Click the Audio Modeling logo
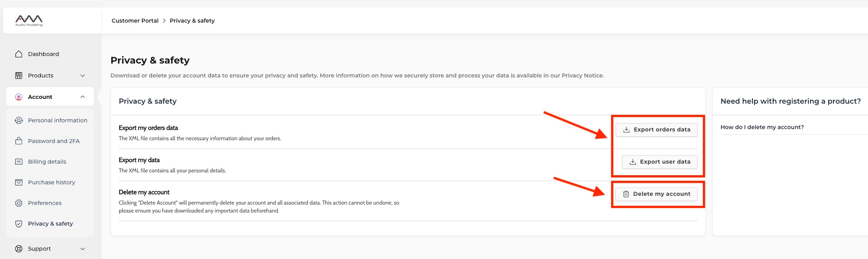This screenshot has height=259, width=868. (x=29, y=21)
